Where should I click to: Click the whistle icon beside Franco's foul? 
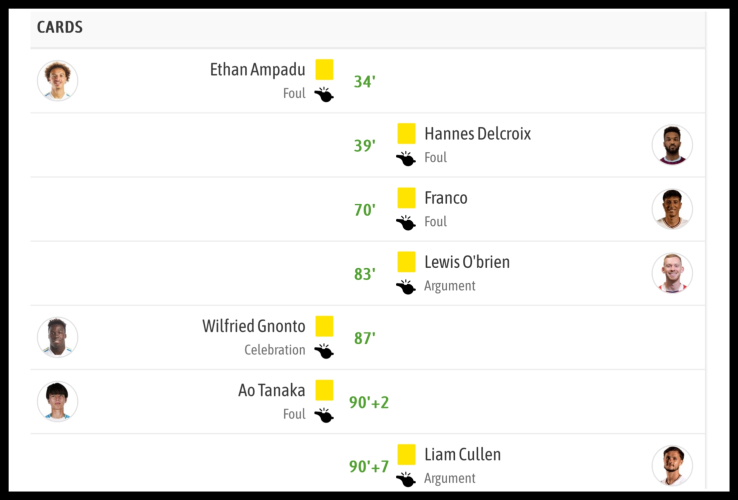(x=406, y=223)
